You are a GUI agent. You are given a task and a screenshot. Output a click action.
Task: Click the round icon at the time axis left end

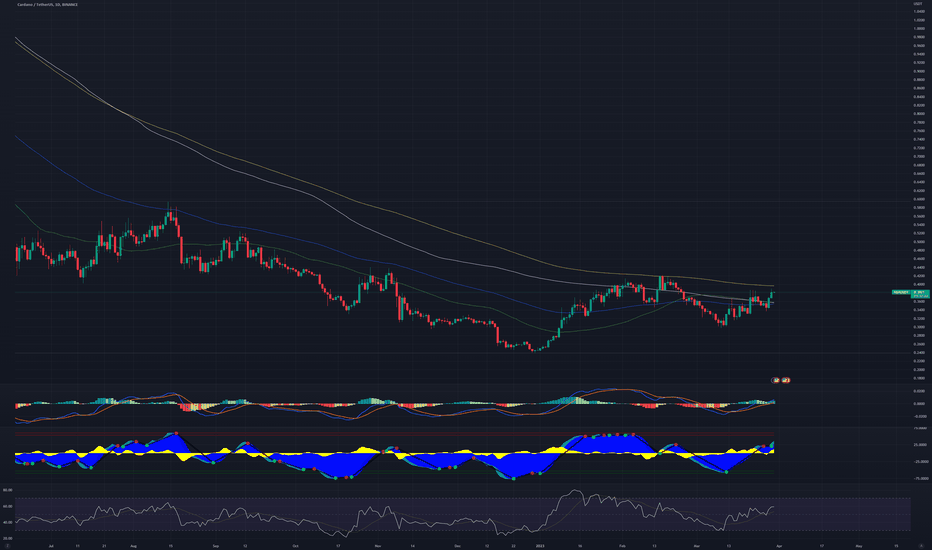pos(8,545)
